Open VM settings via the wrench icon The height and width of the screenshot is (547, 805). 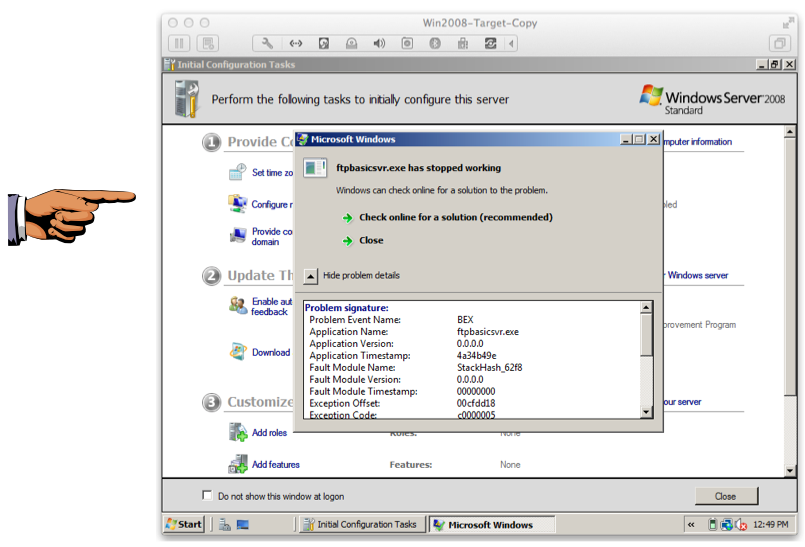[267, 43]
